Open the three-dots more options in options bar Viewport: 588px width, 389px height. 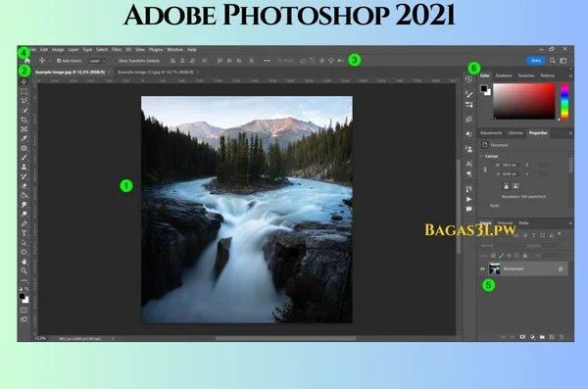(x=267, y=61)
